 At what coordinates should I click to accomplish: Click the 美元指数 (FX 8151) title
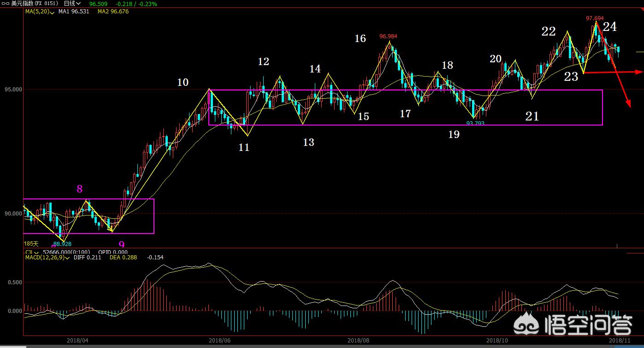tap(35, 4)
